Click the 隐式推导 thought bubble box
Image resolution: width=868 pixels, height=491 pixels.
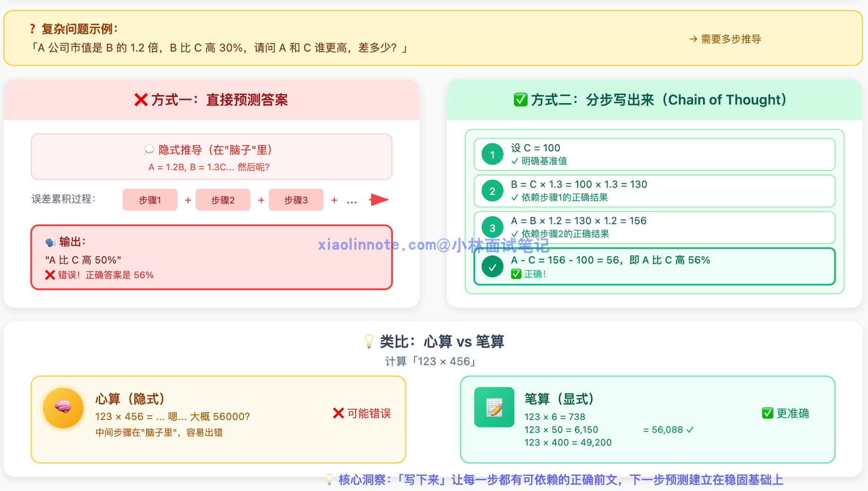point(211,157)
